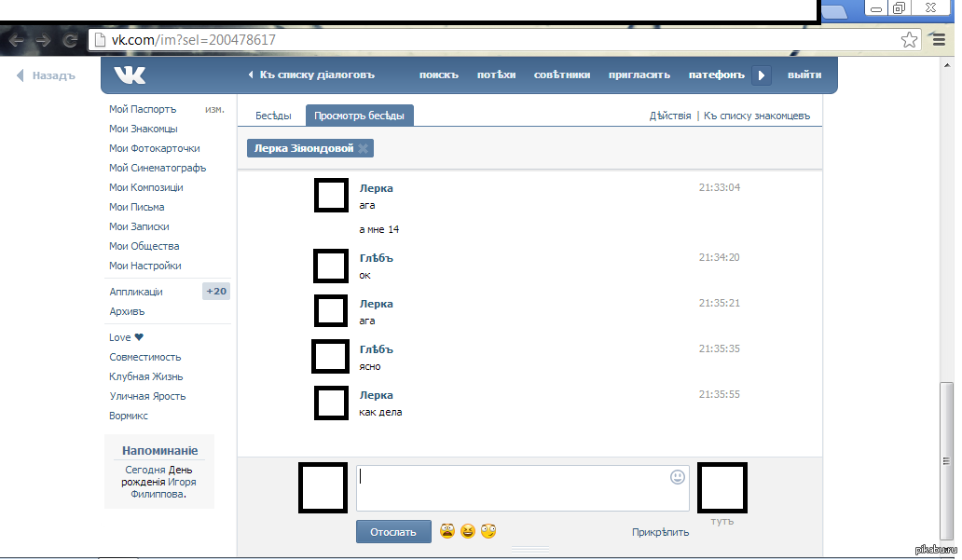Remove the Лерка Зіяондовой recipient tag
962x560 pixels.
363,149
